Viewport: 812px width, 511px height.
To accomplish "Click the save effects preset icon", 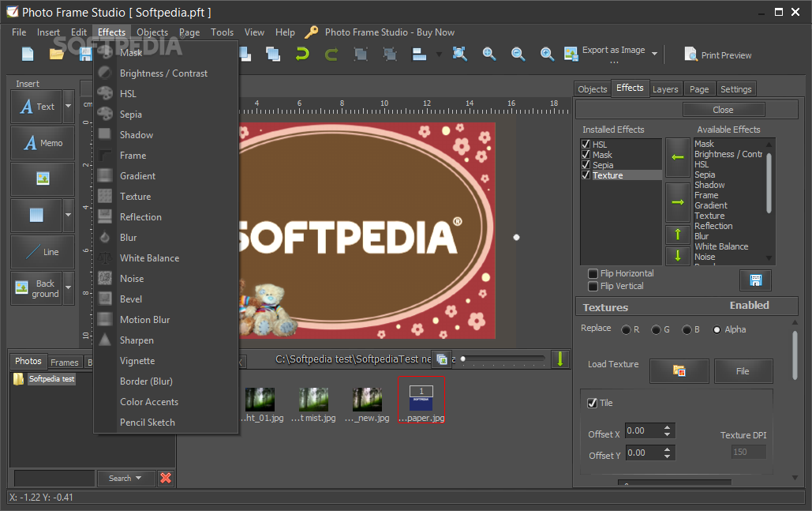I will point(755,280).
